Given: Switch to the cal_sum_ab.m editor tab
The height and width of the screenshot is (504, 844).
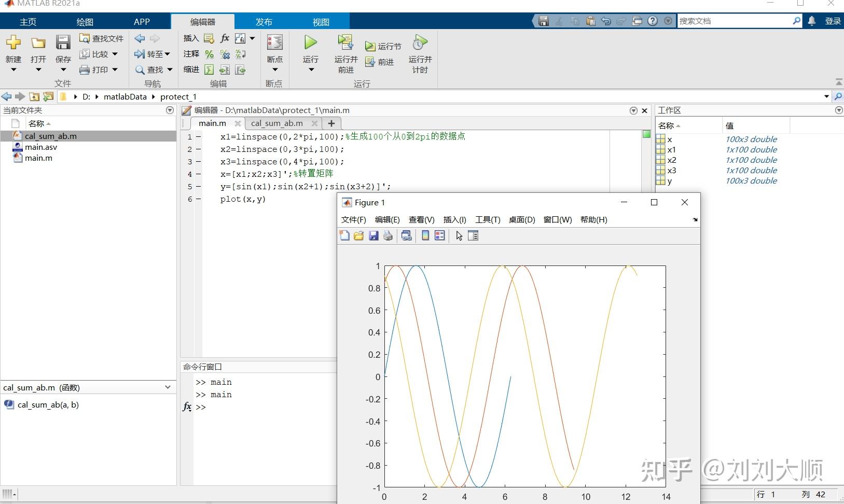Looking at the screenshot, I should (277, 123).
